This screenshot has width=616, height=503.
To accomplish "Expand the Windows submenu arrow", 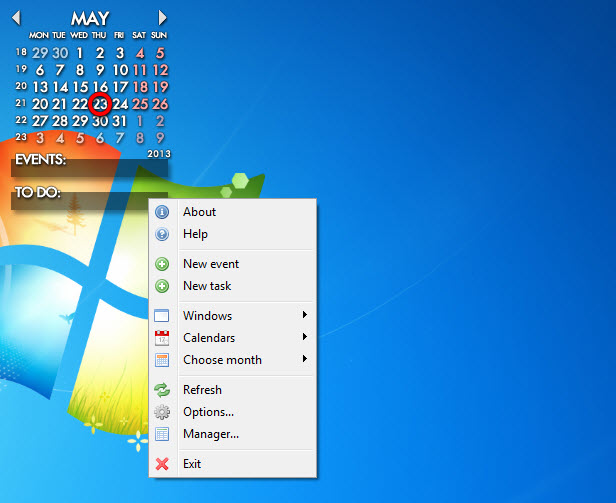I will pyautogui.click(x=304, y=314).
